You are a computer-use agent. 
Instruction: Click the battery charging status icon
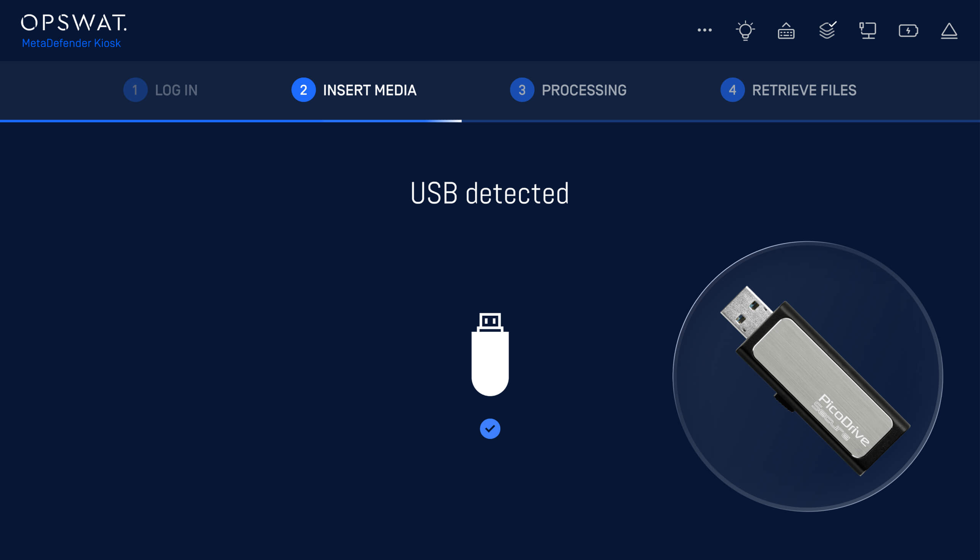[909, 31]
